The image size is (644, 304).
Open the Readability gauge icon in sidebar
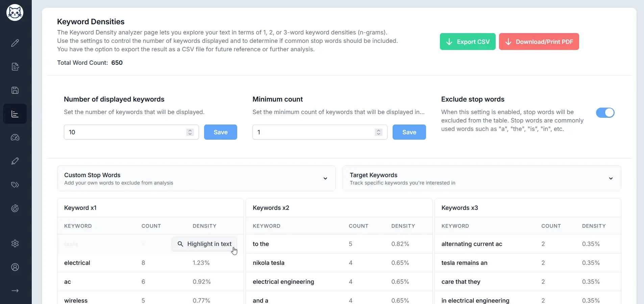15,138
